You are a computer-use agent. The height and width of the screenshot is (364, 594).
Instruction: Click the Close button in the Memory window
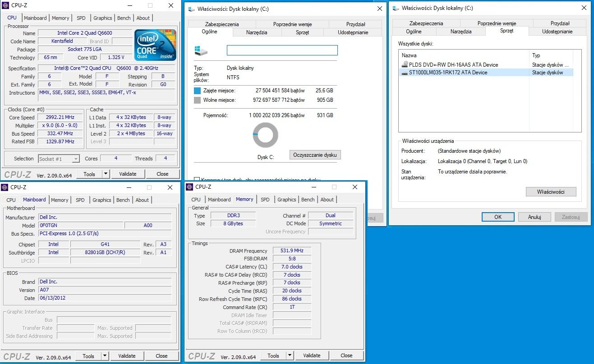tap(346, 355)
